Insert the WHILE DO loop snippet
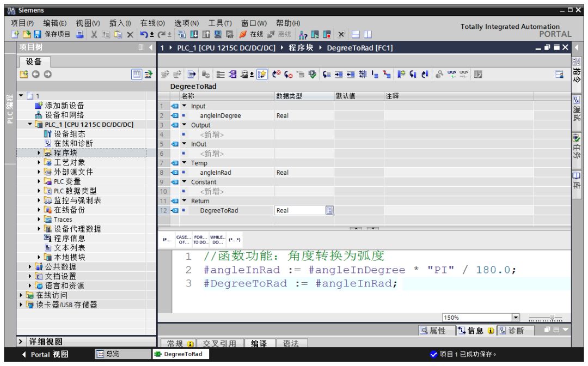Viewport: 588px width, 366px height. pos(218,240)
